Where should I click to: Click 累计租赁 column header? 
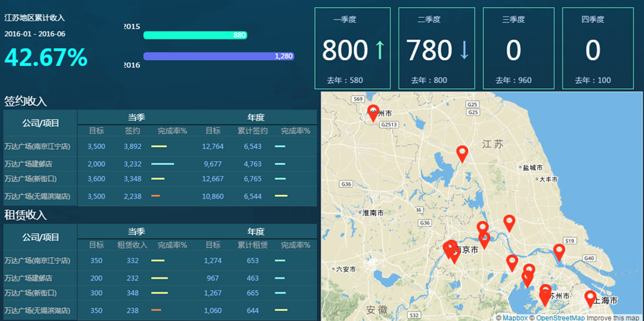253,245
